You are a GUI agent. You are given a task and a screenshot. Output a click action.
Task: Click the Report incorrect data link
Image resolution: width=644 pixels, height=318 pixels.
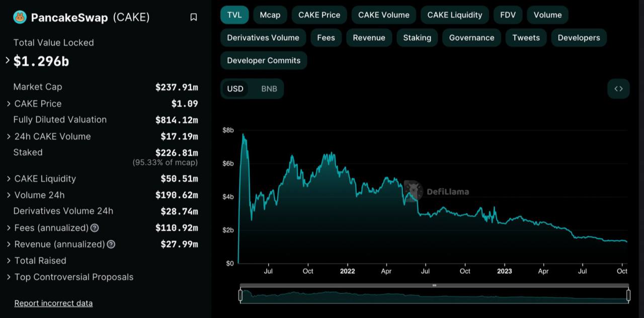53,303
